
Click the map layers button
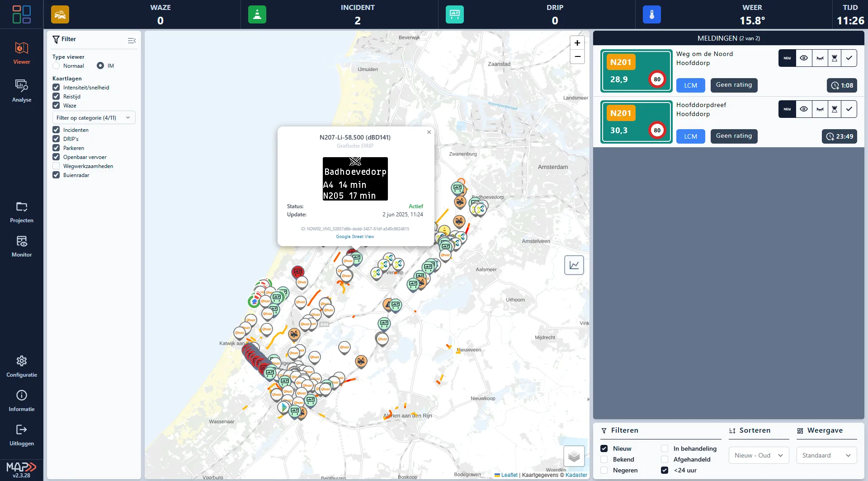pos(574,456)
